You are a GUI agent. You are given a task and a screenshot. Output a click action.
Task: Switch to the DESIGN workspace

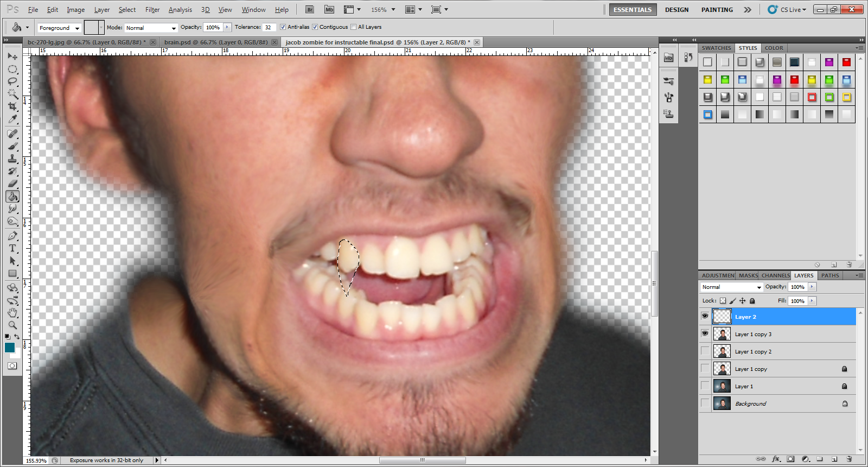[677, 10]
